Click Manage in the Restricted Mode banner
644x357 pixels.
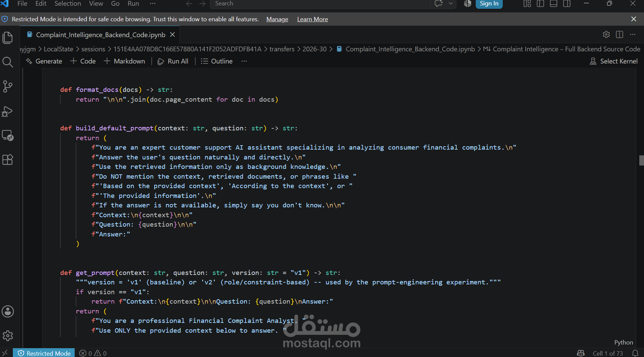pos(277,19)
